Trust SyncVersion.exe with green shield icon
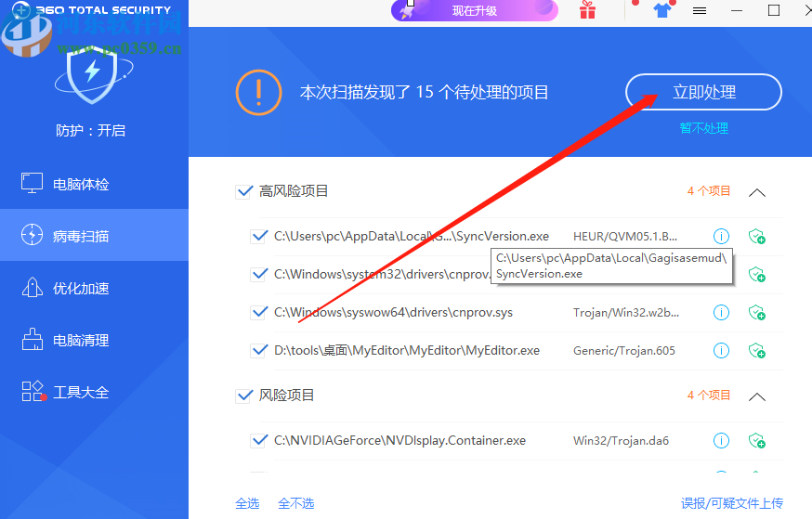 pyautogui.click(x=756, y=237)
